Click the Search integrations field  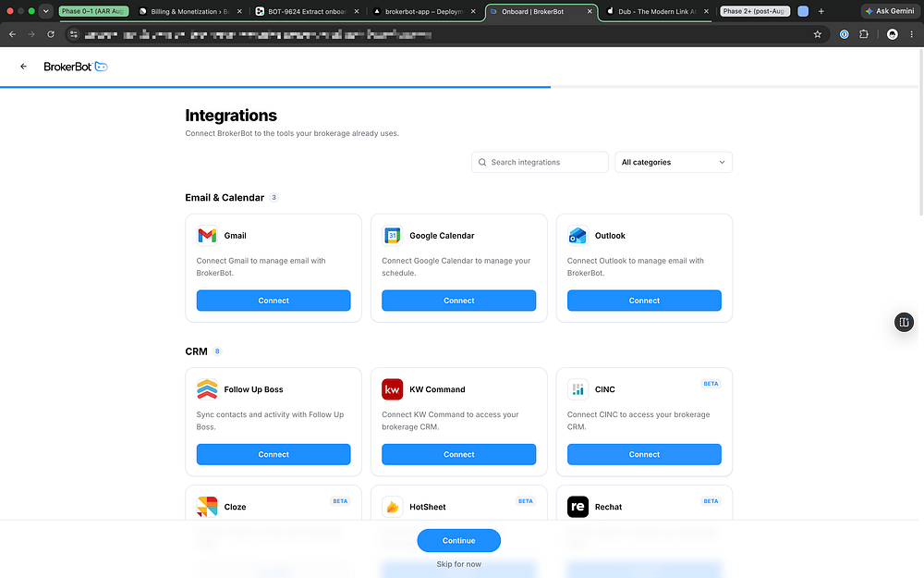540,162
